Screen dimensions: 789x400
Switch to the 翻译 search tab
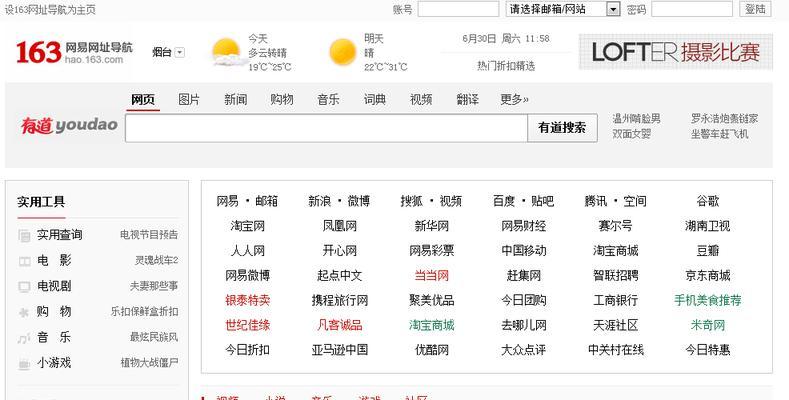467,100
